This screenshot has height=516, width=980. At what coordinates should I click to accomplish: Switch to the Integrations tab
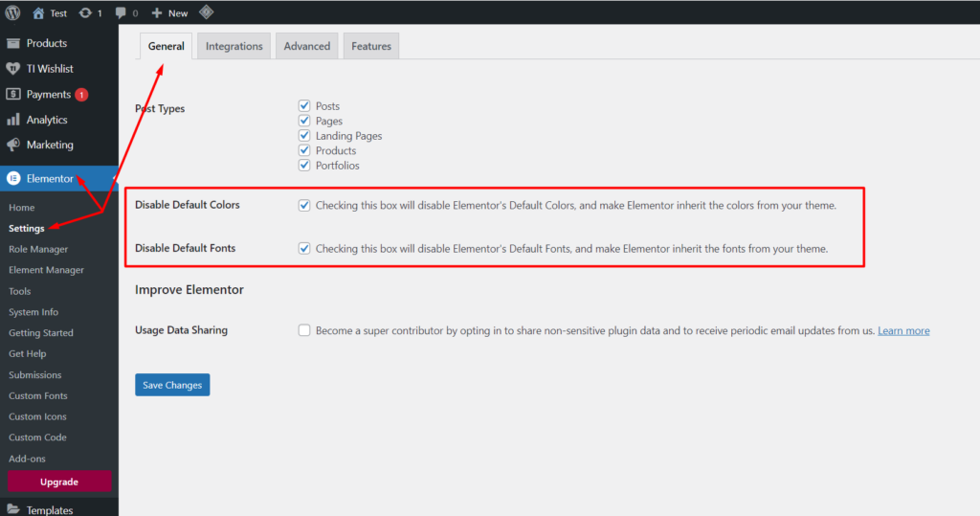234,46
